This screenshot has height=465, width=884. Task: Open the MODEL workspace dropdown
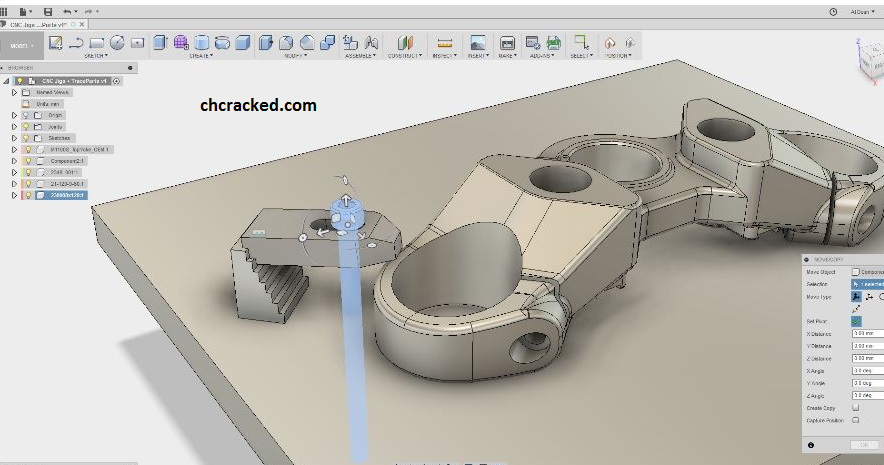(x=22, y=46)
